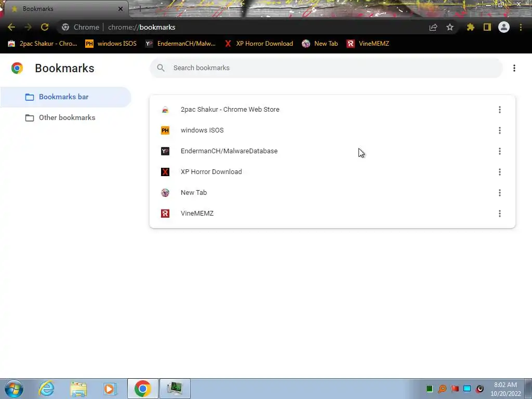Click the green square tray icon
This screenshot has height=399, width=532.
pyautogui.click(x=430, y=389)
